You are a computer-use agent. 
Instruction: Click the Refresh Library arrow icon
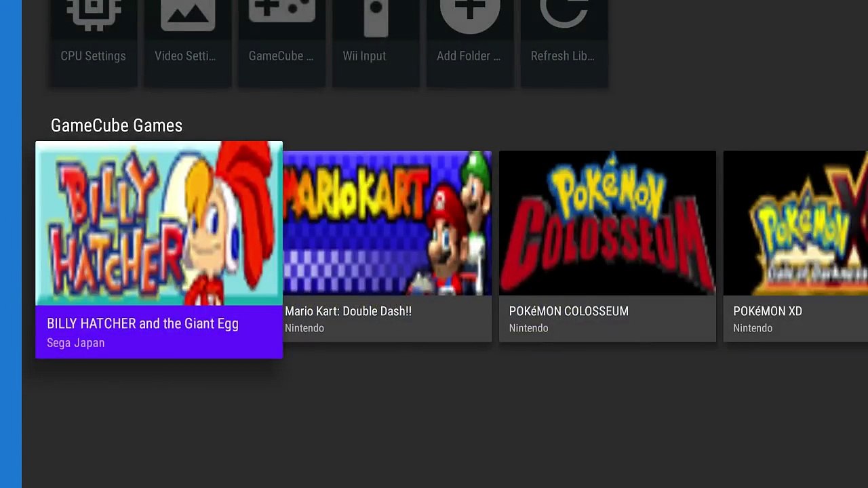[x=564, y=13]
